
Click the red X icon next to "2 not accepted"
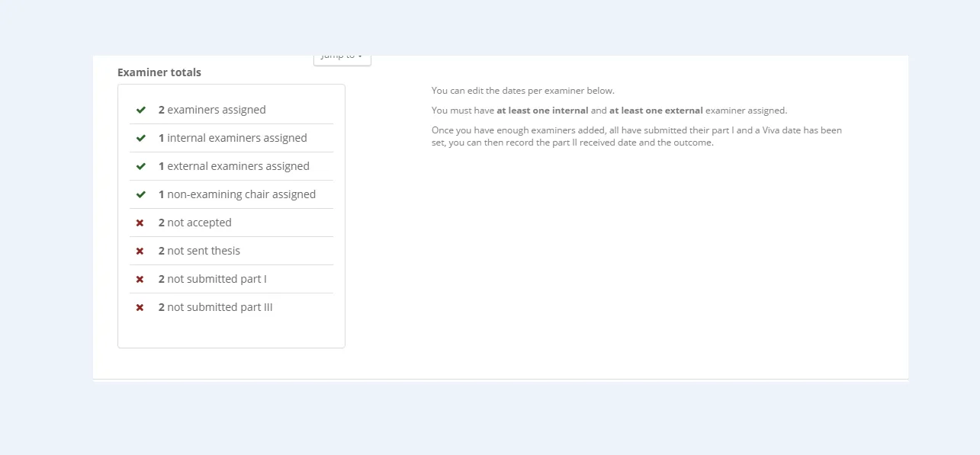pos(140,223)
